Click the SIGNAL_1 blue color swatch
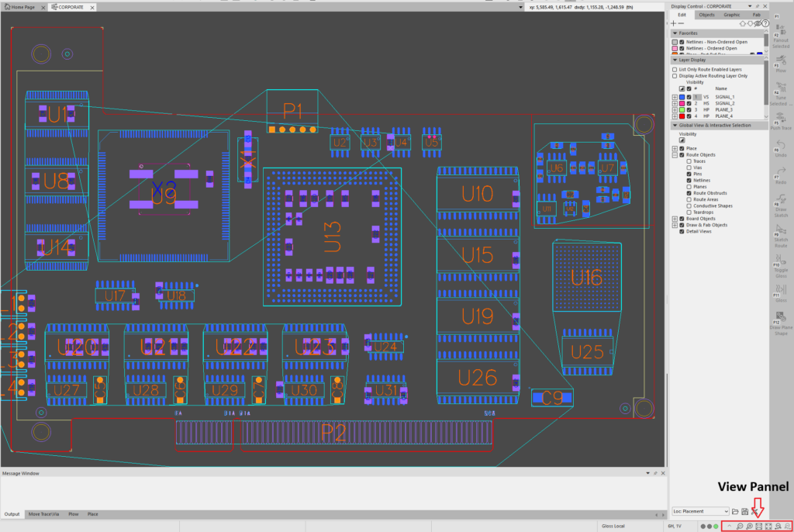The height and width of the screenshot is (532, 794). (682, 97)
